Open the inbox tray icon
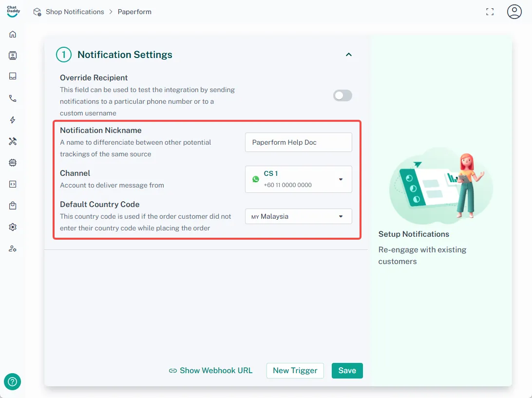Image resolution: width=532 pixels, height=398 pixels. tap(13, 76)
